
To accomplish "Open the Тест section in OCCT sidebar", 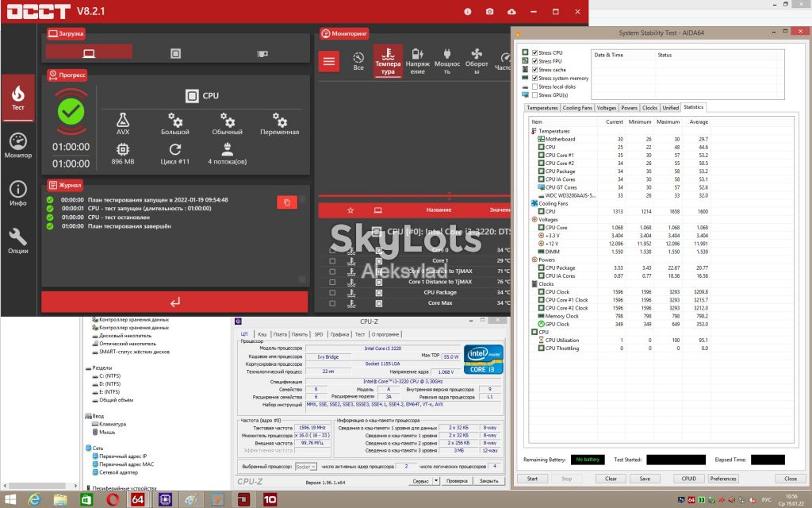I will pos(18,98).
